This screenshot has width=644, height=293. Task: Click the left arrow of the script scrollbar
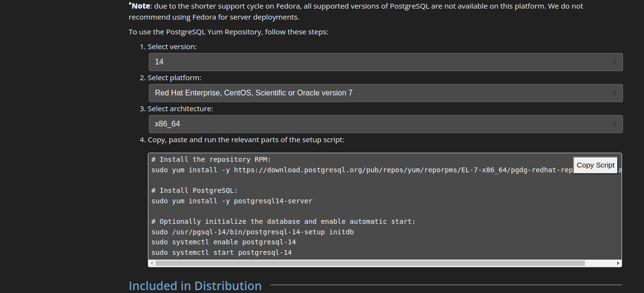(x=152, y=263)
